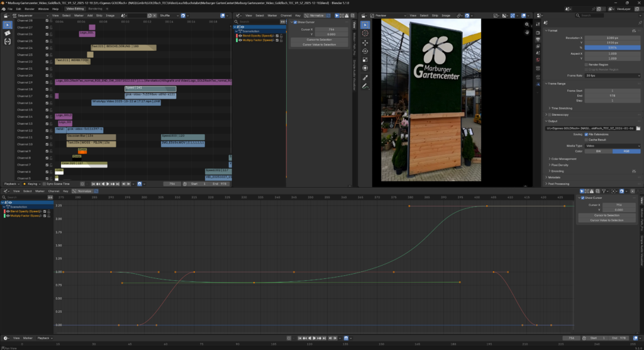Open the Render properties tab
Viewport: 644px width, 350px height.
[538, 33]
